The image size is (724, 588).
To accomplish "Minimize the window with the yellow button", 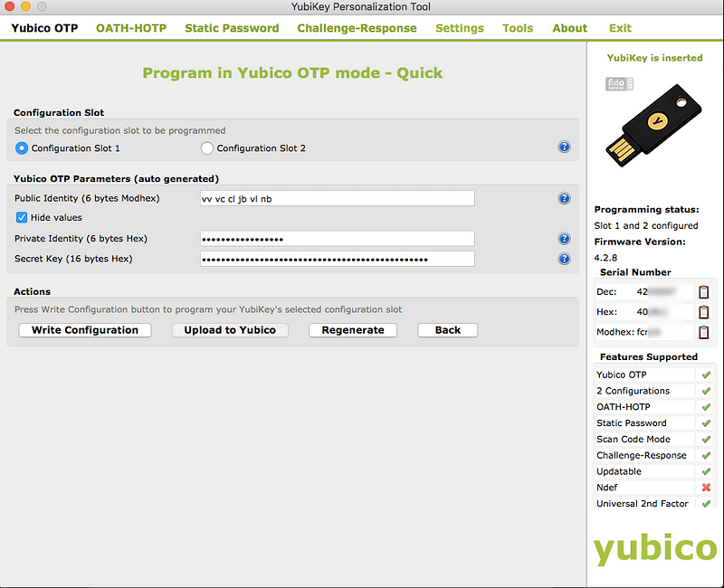I will 26,6.
